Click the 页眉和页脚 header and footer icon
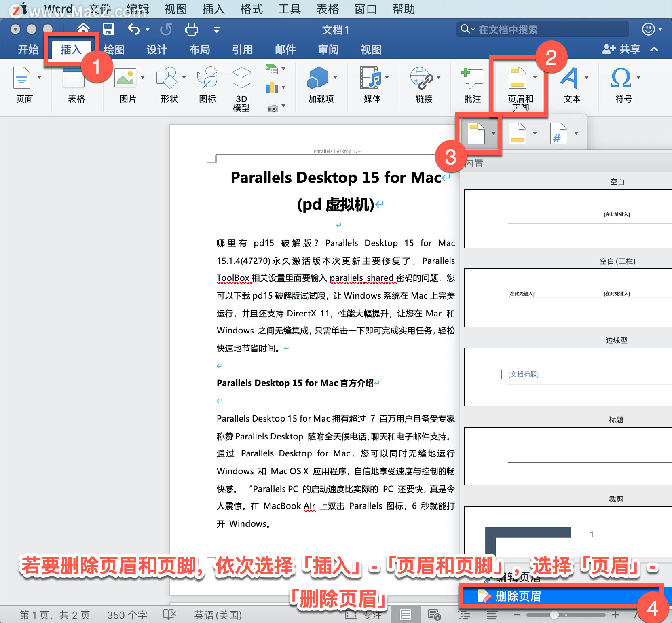 (517, 78)
